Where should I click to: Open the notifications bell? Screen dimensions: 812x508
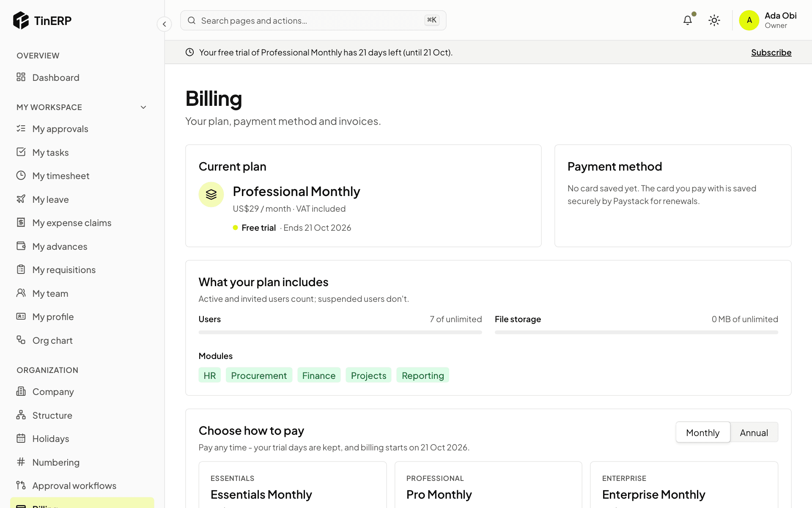[688, 20]
